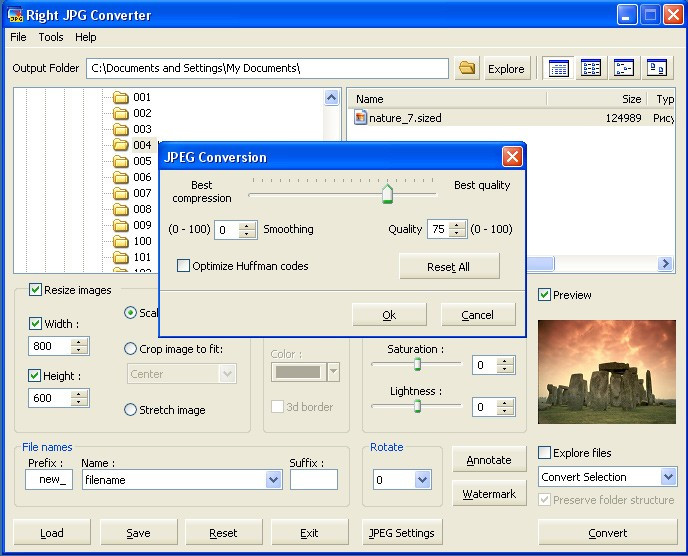Click the Save button
The image size is (688, 556).
coord(138,533)
